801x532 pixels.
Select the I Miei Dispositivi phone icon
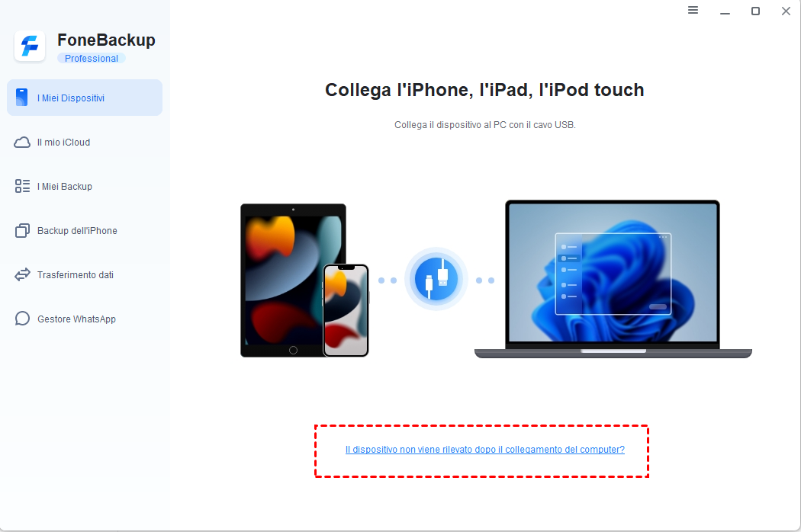pos(21,98)
